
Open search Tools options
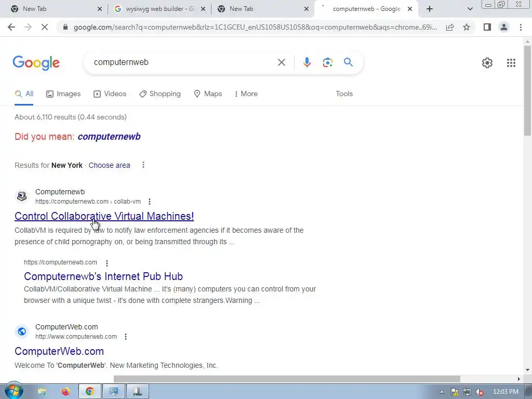coord(344,94)
